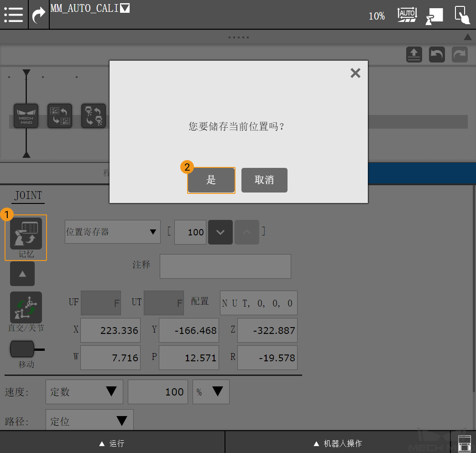Viewport: 476px width, 453px height.
Task: Expand the 运行 bottom panel
Action: (112, 443)
